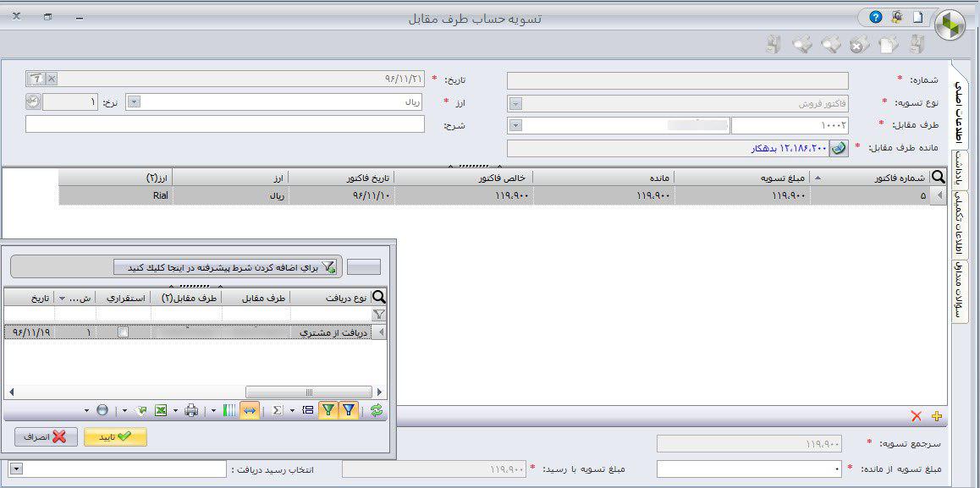Cancel with the انصراف button
The width and height of the screenshot is (980, 488).
pos(46,436)
